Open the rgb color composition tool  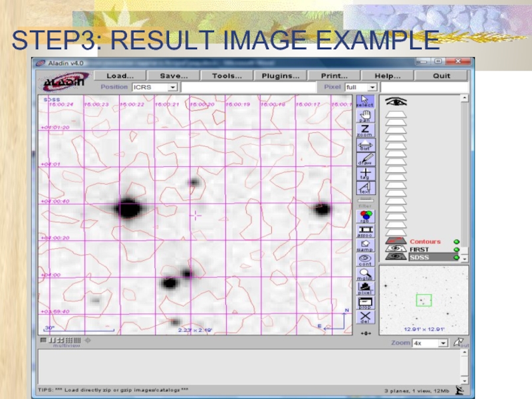365,216
